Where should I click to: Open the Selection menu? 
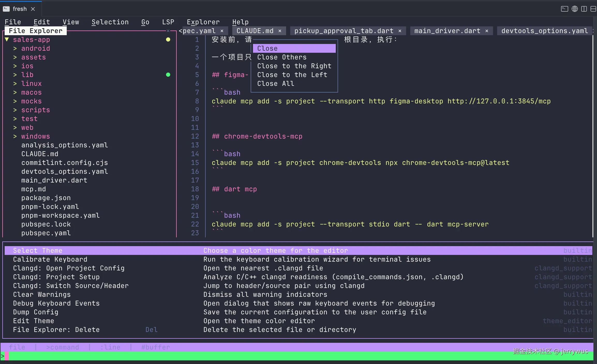(110, 22)
